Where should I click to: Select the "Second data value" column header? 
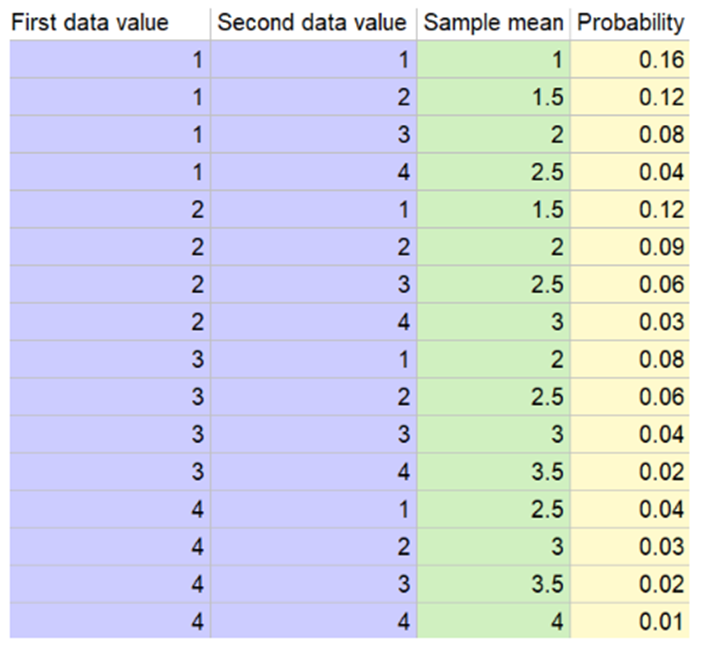point(312,22)
